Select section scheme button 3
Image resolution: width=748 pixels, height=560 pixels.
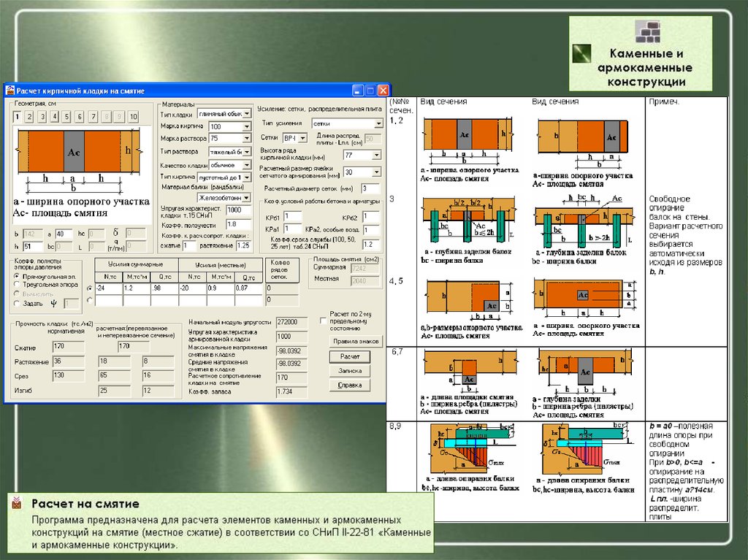42,116
